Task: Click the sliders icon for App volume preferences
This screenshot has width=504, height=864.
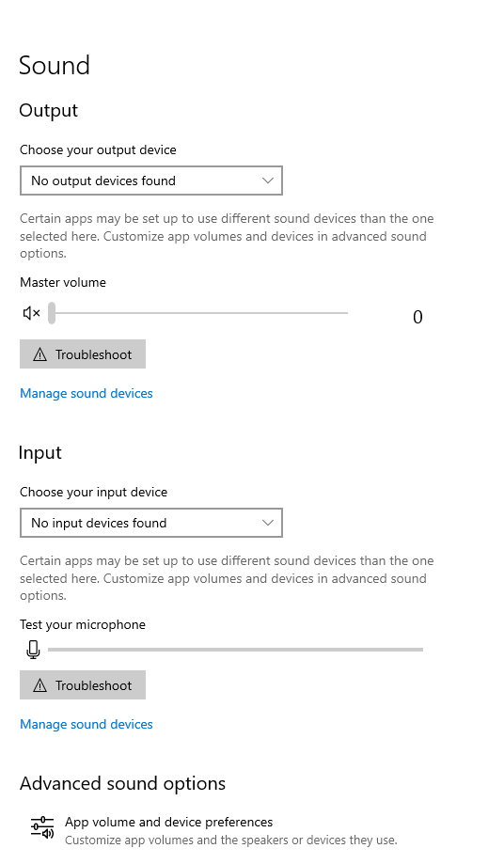Action: click(x=42, y=828)
